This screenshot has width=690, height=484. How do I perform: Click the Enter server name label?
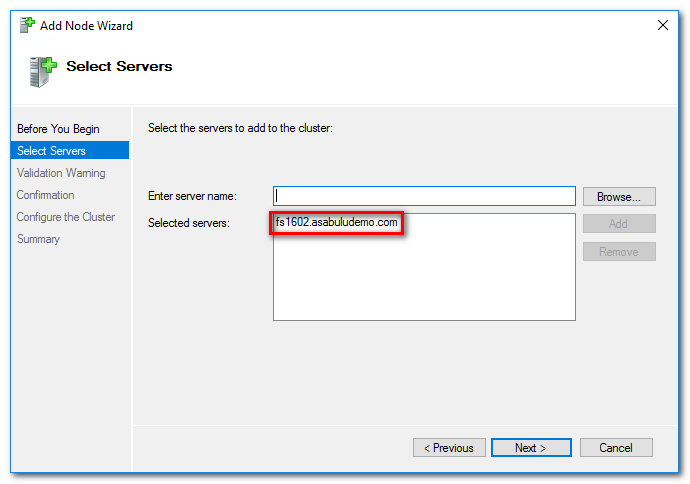click(192, 196)
